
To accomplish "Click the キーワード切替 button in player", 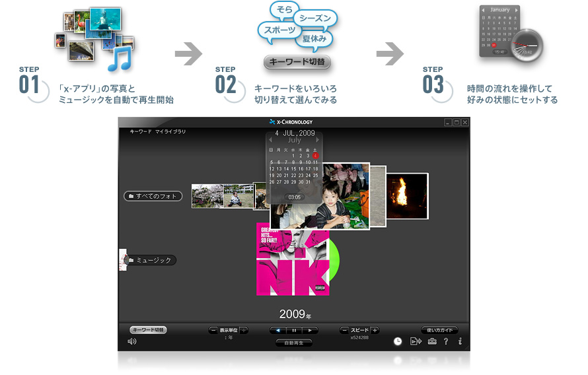I will click(x=148, y=329).
